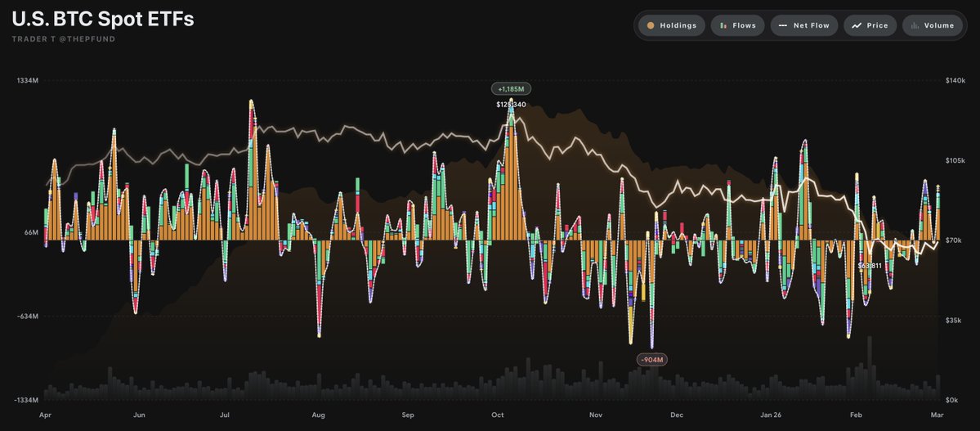Click the Net Flow dashed line icon
The image size is (980, 431).
783,25
